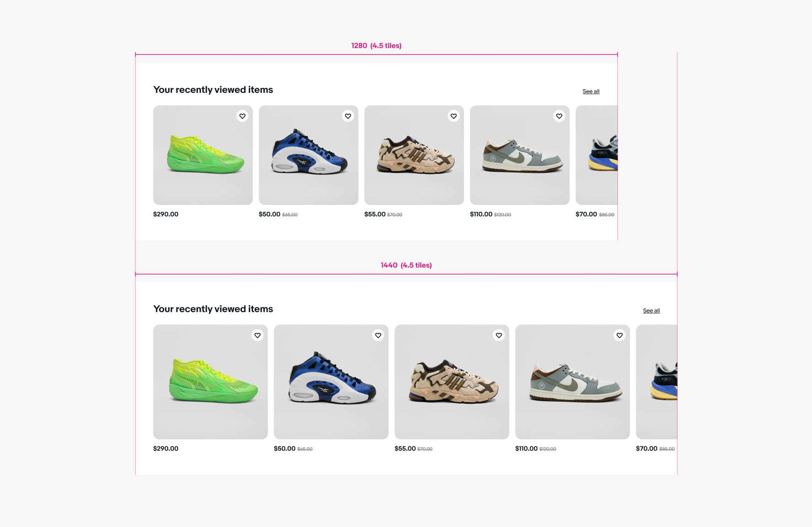Select the $50.00 price in bottom carousel
The width and height of the screenshot is (812, 527).
[x=284, y=449]
